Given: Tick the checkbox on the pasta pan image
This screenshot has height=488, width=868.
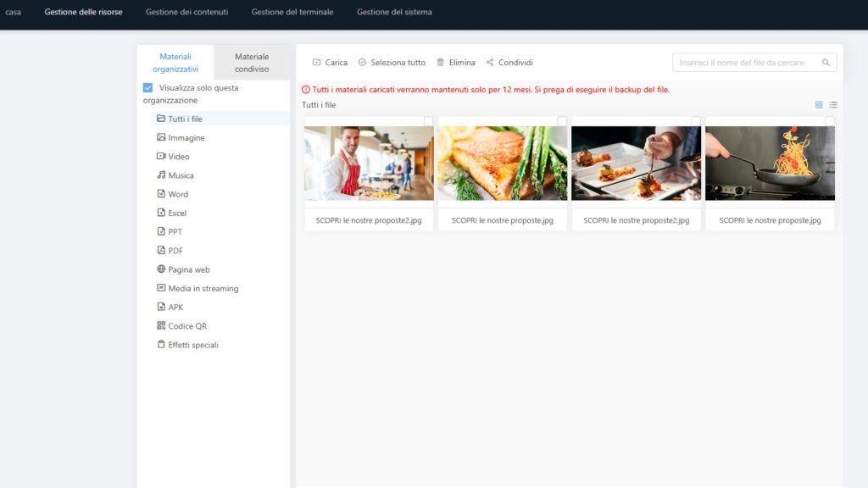Looking at the screenshot, I should point(829,121).
